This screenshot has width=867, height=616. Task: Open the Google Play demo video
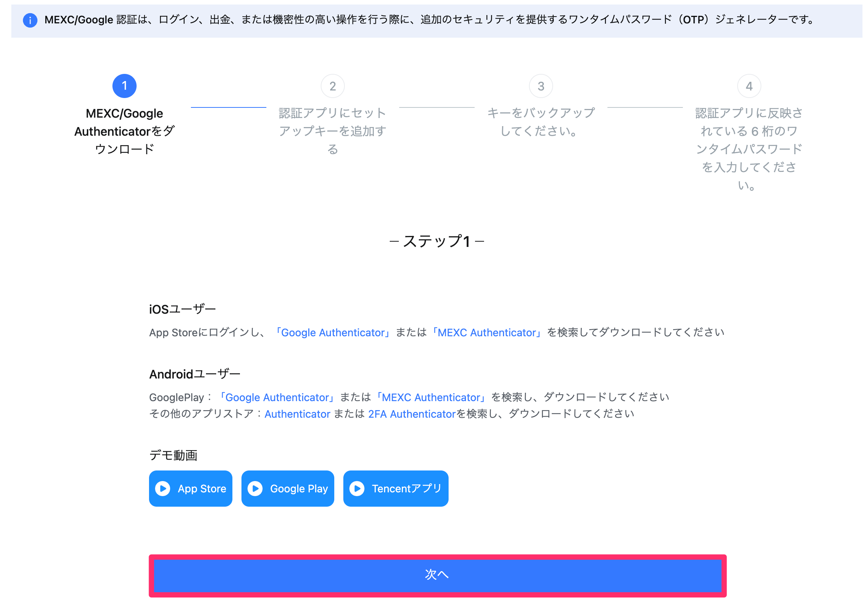(288, 489)
